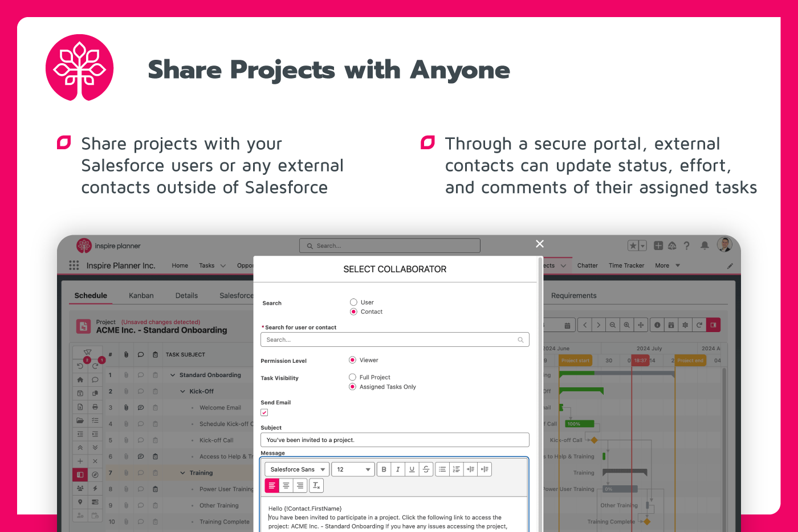The width and height of the screenshot is (798, 532).
Task: Toggle underline formatting in the message editor
Action: (x=412, y=469)
